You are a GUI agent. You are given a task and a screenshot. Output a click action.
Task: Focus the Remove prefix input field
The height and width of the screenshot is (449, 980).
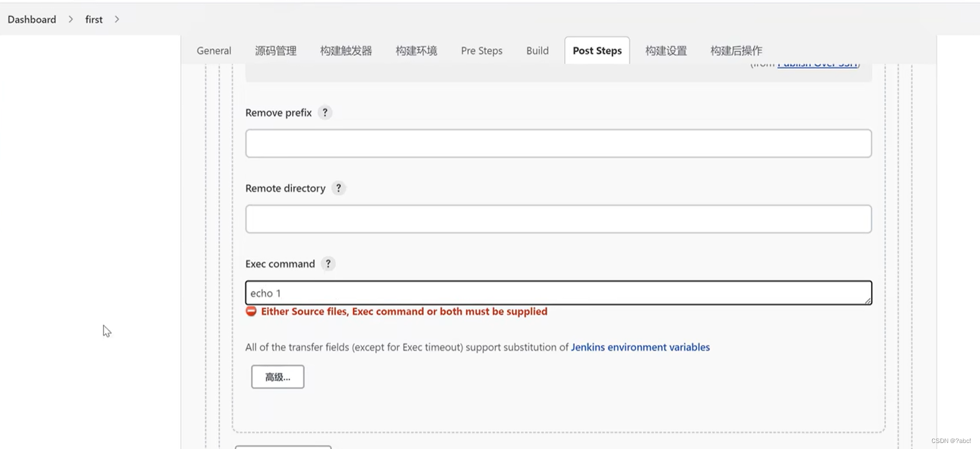click(x=558, y=144)
